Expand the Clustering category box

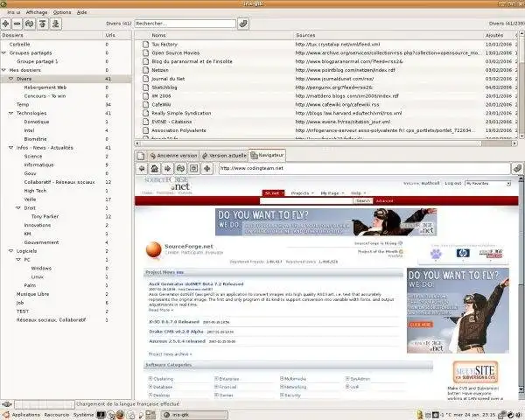point(150,379)
